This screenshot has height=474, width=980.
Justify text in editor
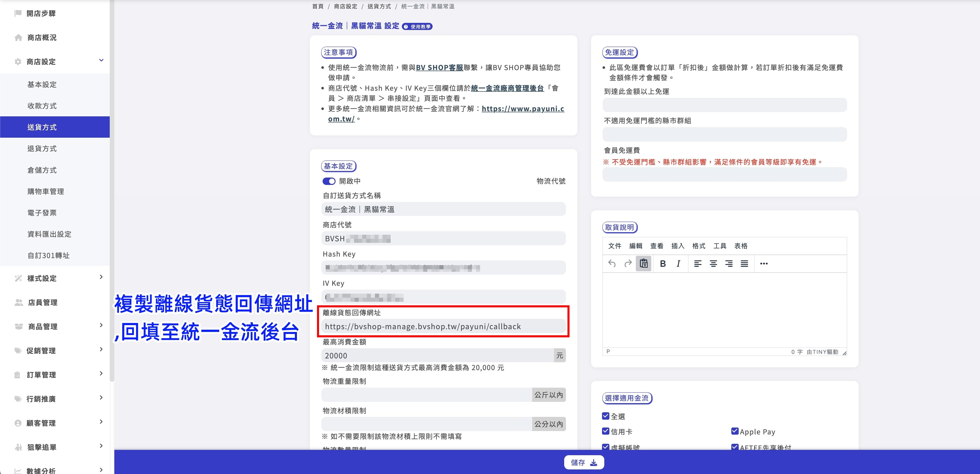745,264
